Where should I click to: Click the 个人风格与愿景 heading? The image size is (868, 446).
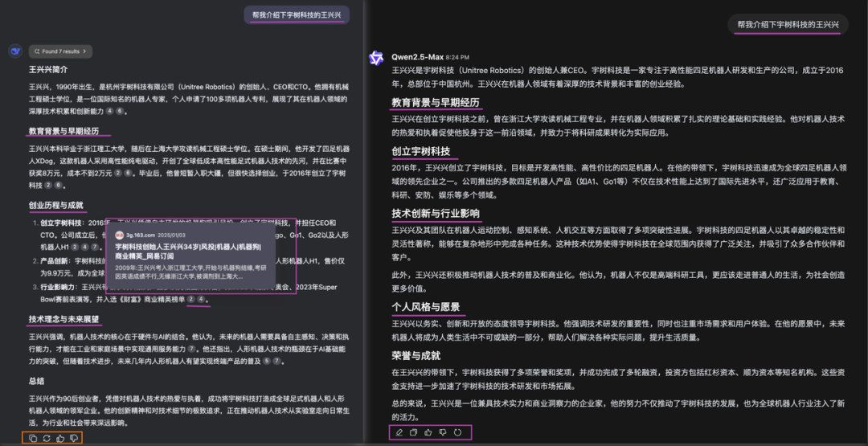pyautogui.click(x=426, y=306)
